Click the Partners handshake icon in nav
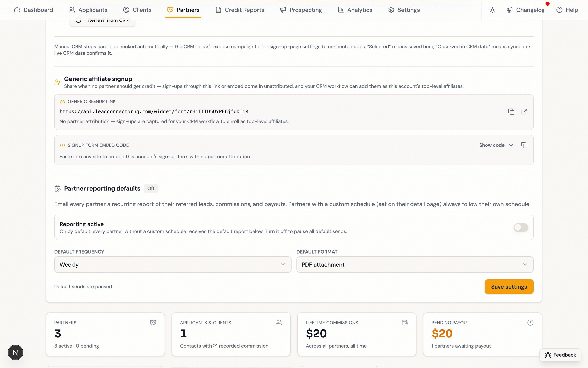The height and width of the screenshot is (368, 588). pyautogui.click(x=170, y=10)
